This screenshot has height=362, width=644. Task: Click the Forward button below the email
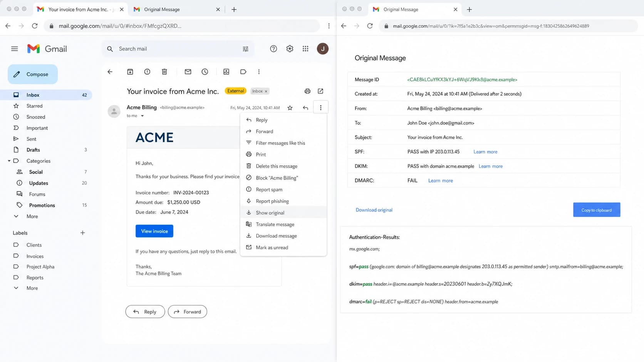pos(188,312)
